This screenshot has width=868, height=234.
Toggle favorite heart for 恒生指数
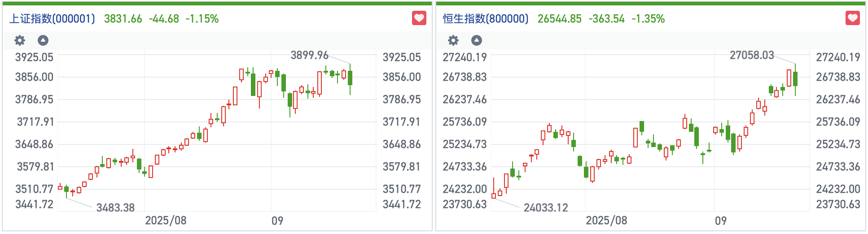click(x=853, y=18)
